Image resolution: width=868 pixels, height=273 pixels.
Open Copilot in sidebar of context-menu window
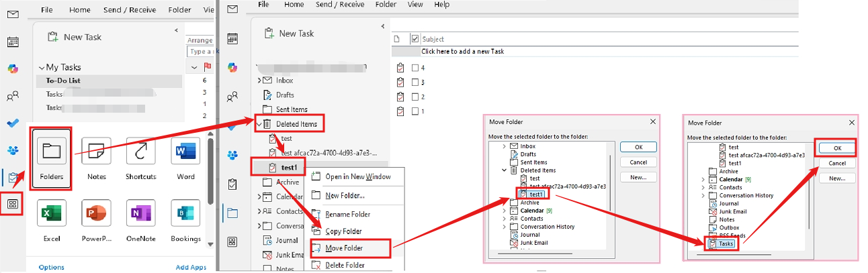(x=232, y=67)
